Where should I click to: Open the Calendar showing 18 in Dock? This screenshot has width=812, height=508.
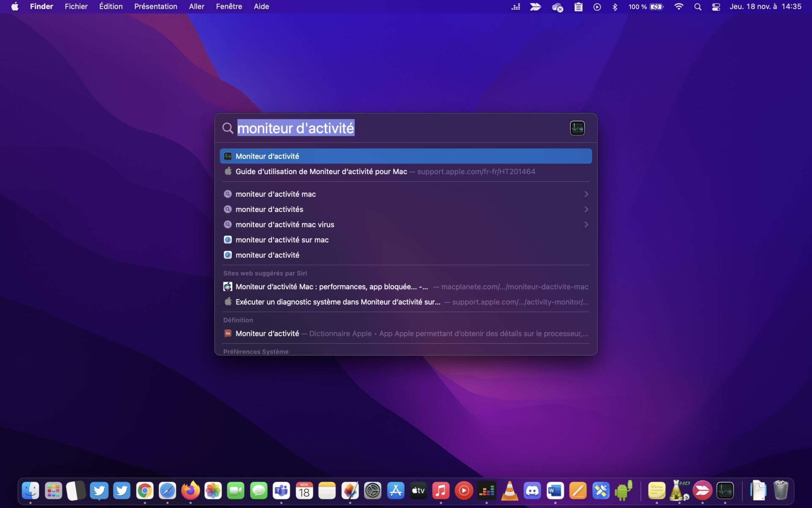pos(304,491)
